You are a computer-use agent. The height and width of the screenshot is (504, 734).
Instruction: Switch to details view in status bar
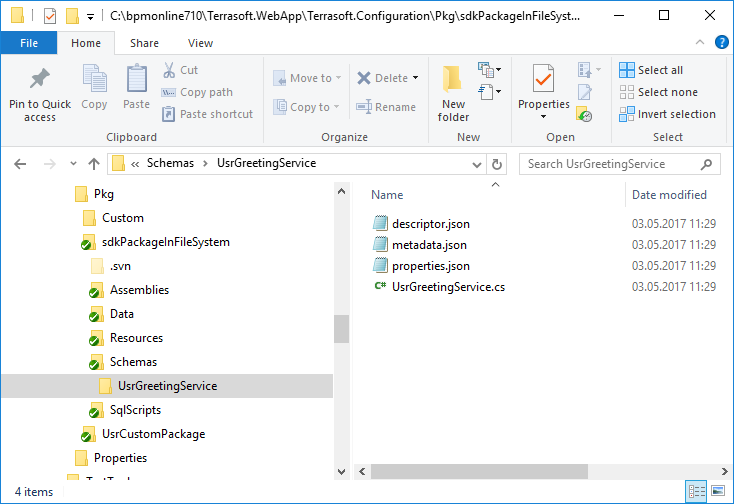click(x=696, y=492)
